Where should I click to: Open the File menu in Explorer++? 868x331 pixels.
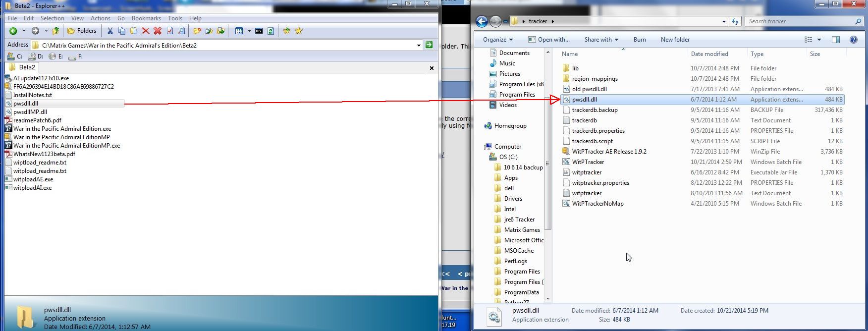click(12, 18)
